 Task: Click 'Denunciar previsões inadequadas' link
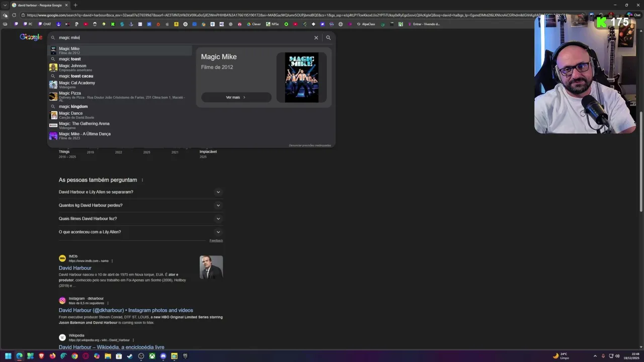(310, 145)
